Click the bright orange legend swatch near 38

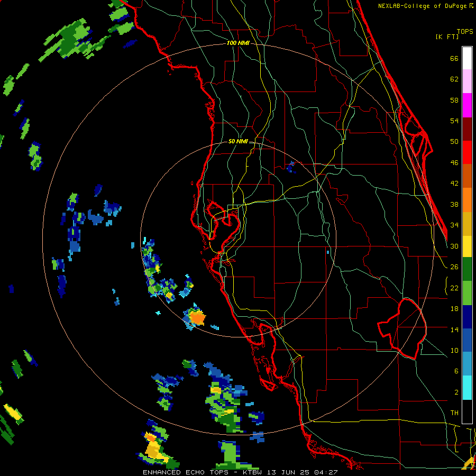[x=467, y=200]
